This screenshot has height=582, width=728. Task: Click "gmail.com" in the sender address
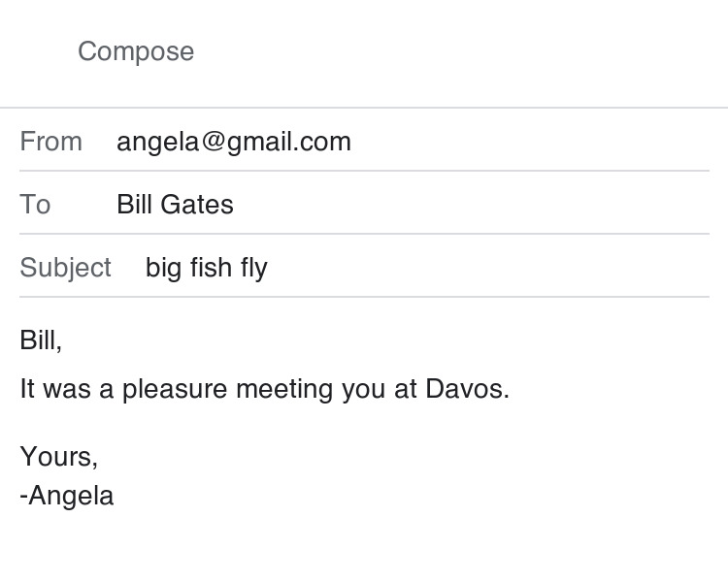[x=289, y=142]
